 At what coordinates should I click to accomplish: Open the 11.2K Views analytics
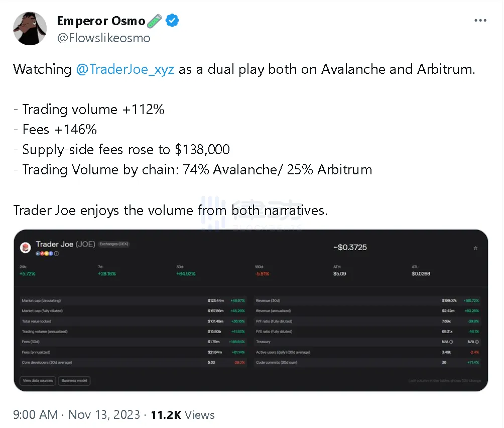tap(183, 415)
